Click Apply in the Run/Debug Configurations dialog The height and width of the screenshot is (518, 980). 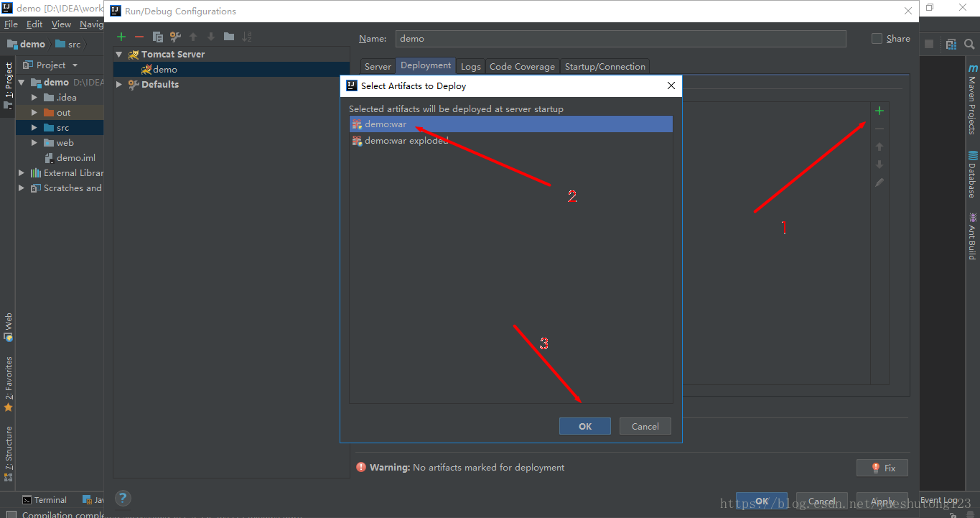click(882, 501)
